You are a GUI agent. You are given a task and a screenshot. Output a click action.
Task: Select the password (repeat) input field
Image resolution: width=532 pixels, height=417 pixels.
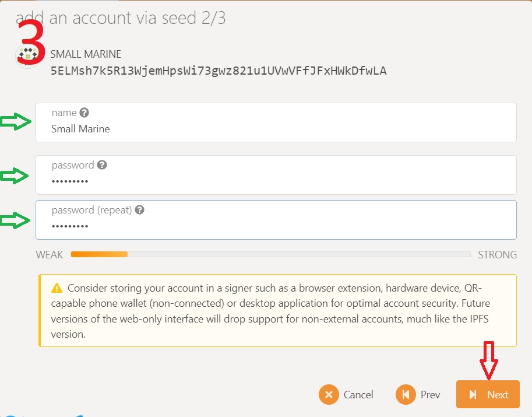tap(276, 226)
